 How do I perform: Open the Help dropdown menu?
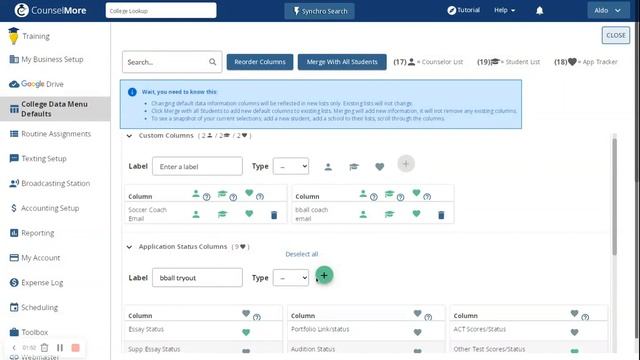pyautogui.click(x=504, y=10)
